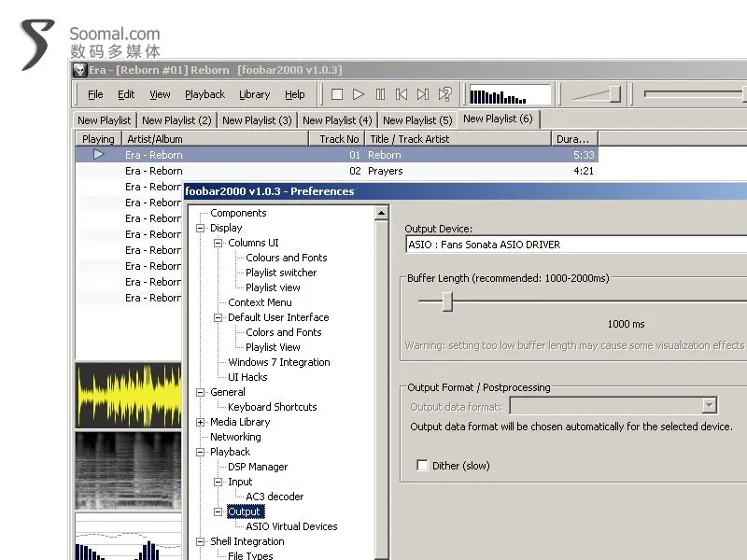Click the Playing column header
The width and height of the screenshot is (747, 560).
tap(98, 139)
